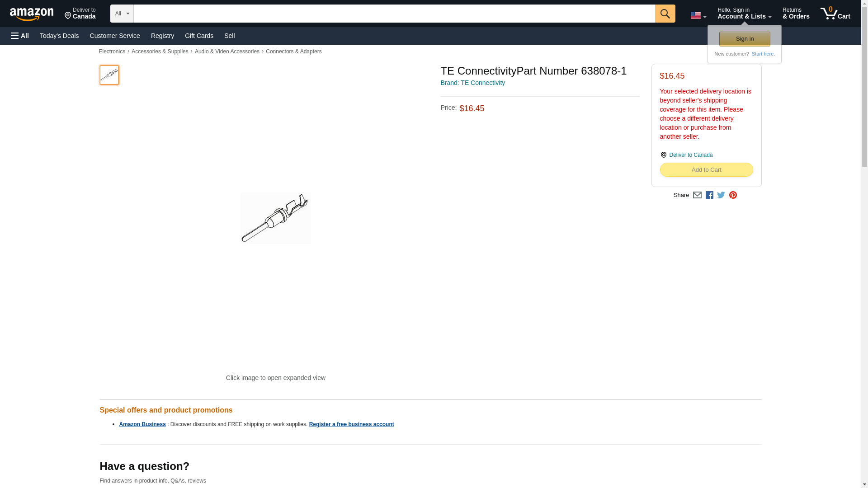868x488 pixels.
Task: Select the connector product thumbnail
Action: 109,75
